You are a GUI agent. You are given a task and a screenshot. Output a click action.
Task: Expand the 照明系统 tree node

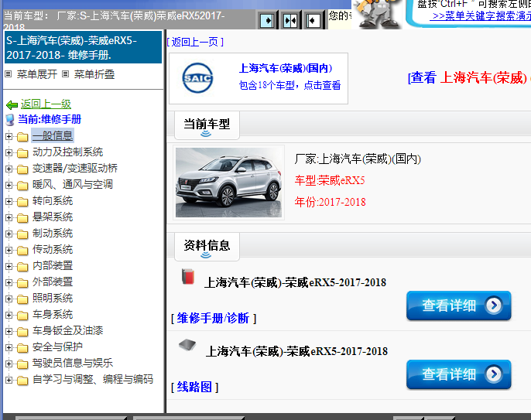(9, 299)
